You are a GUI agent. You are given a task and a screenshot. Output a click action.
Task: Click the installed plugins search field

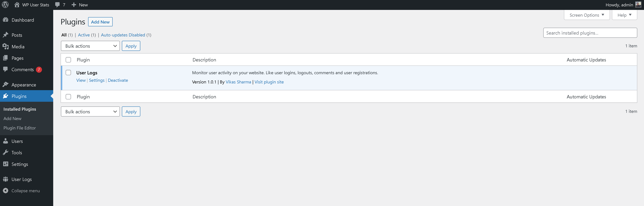pos(590,33)
